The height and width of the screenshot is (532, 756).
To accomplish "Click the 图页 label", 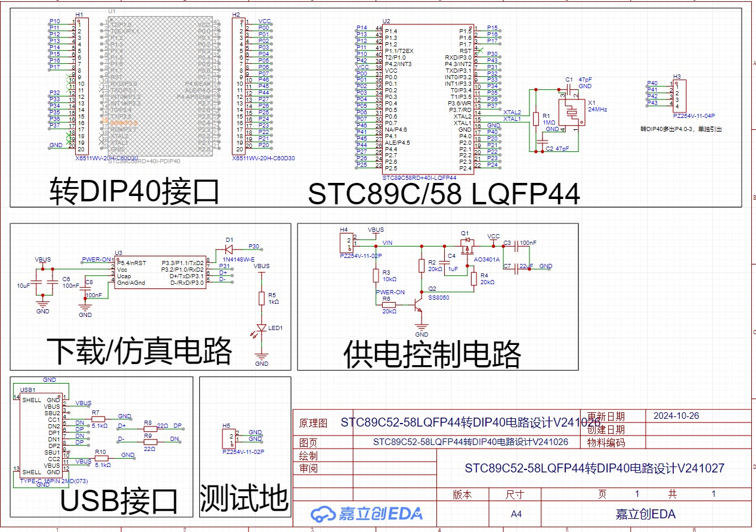I will click(x=308, y=442).
